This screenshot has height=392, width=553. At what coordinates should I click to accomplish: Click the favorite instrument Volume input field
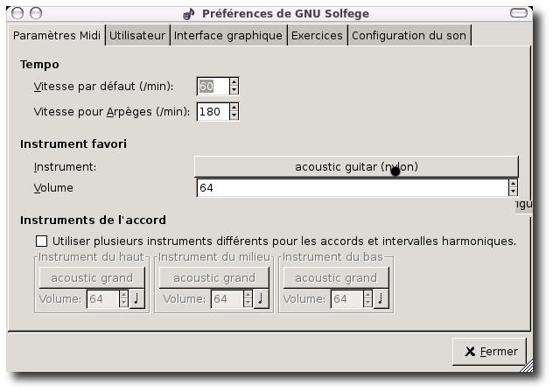(352, 187)
